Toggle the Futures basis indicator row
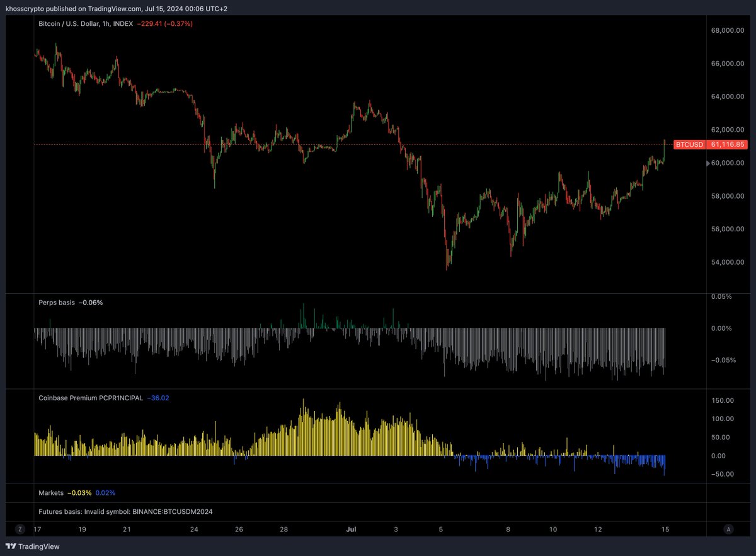This screenshot has width=756, height=556. point(62,512)
